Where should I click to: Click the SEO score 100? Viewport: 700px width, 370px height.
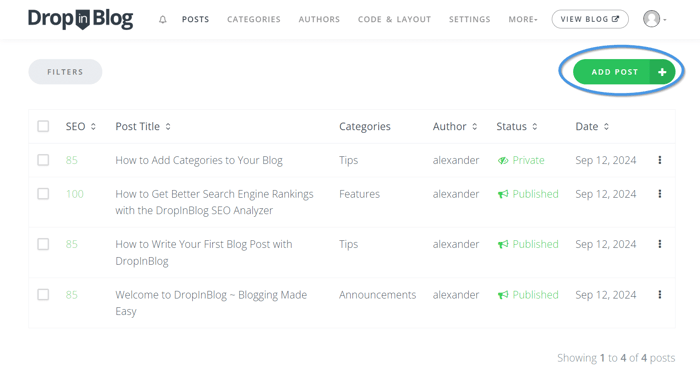75,194
